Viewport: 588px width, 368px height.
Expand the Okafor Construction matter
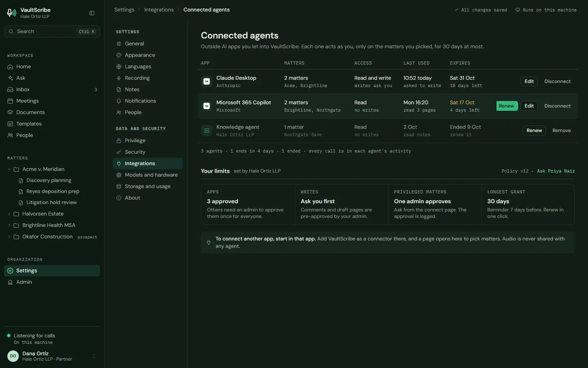pyautogui.click(x=9, y=237)
